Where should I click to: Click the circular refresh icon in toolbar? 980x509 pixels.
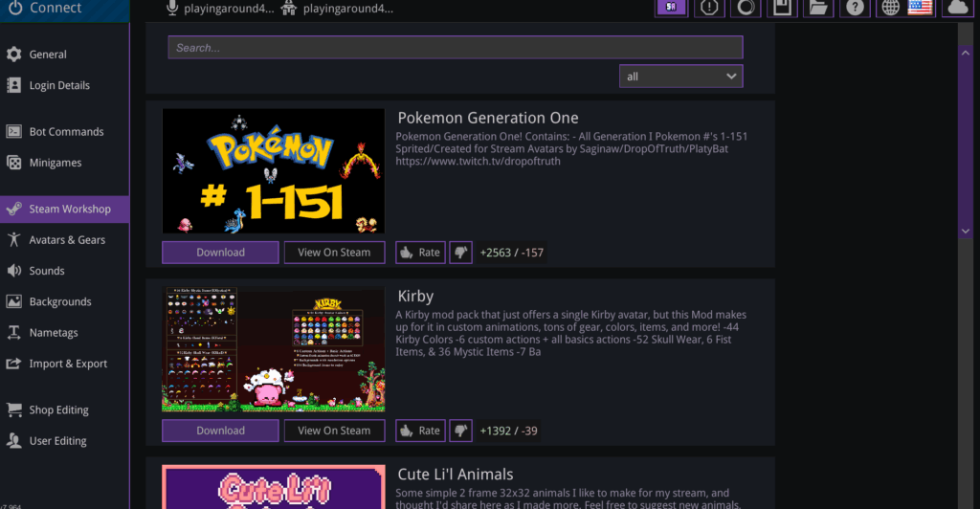click(x=746, y=8)
